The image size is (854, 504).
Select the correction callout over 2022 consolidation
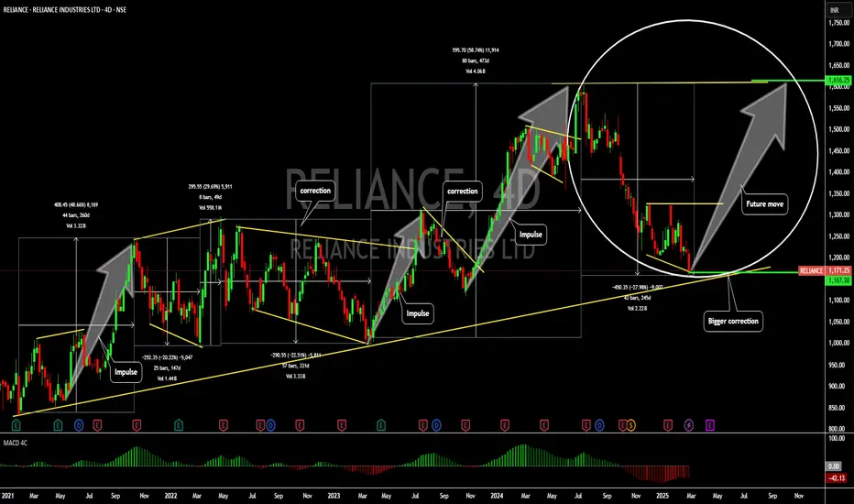pyautogui.click(x=315, y=191)
